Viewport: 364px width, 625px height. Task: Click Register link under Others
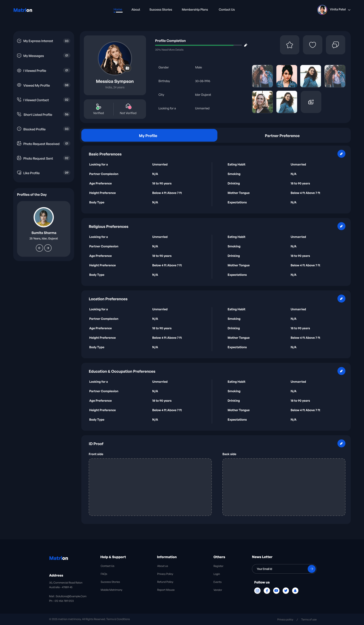click(218, 566)
